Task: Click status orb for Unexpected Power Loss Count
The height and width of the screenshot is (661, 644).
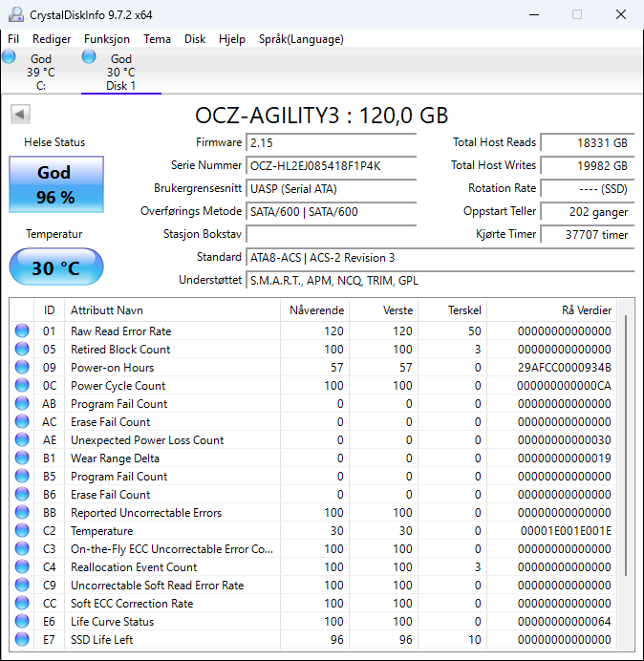Action: 22,439
